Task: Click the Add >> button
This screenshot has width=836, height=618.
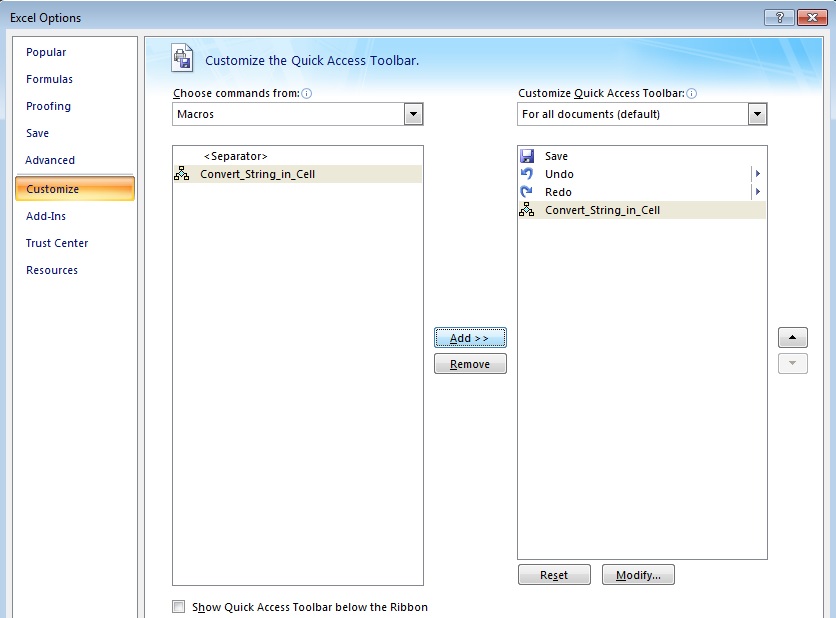Action: [x=470, y=338]
